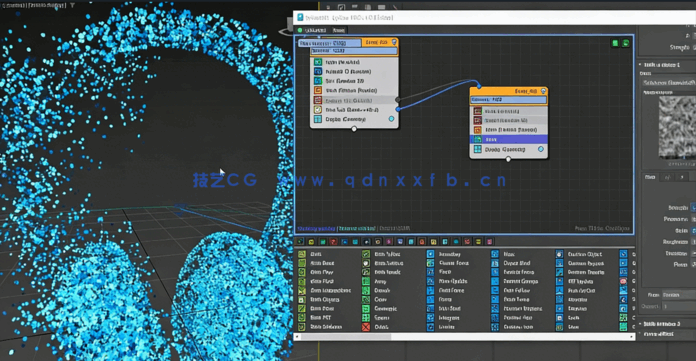Click the yellow second depot filter icon
The image size is (696, 361).
[x=312, y=242]
